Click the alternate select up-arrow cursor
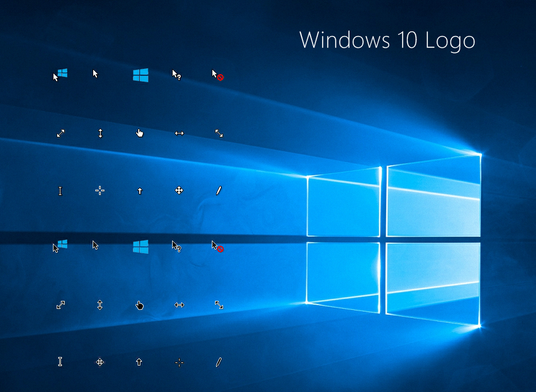This screenshot has width=536, height=392. pos(139,190)
